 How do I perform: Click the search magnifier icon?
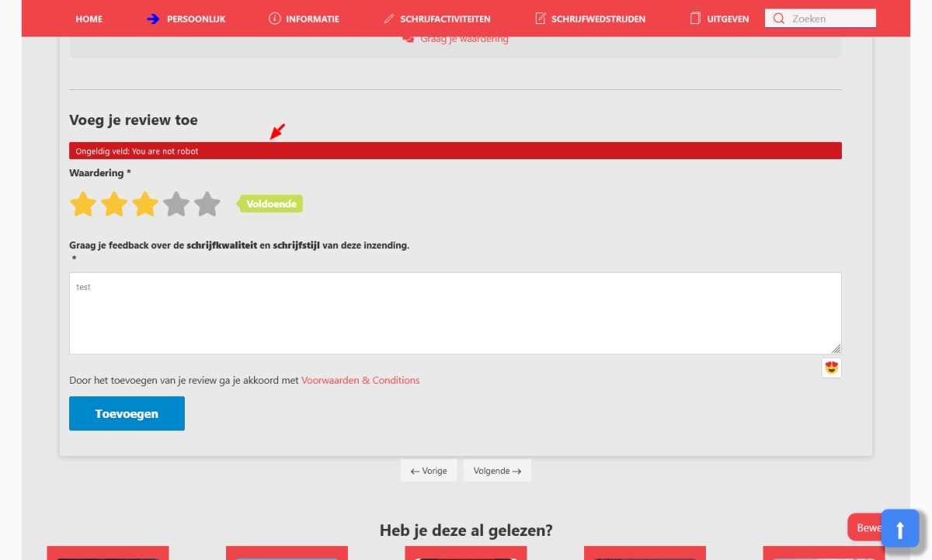click(x=778, y=19)
